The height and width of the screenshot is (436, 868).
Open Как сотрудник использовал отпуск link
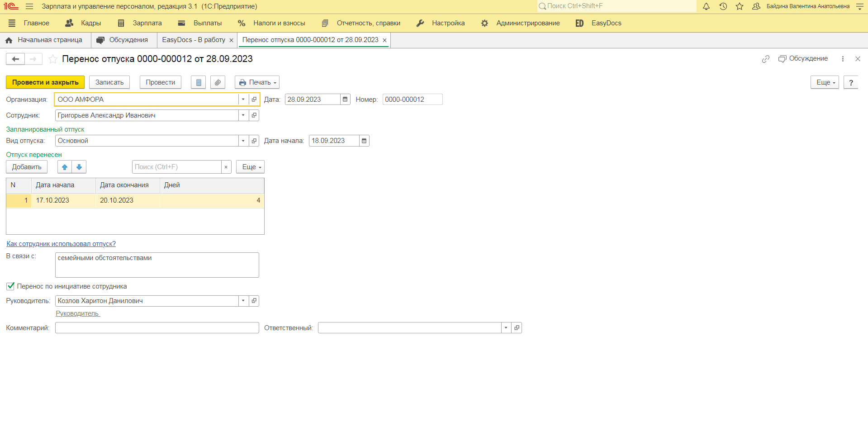[x=61, y=244]
